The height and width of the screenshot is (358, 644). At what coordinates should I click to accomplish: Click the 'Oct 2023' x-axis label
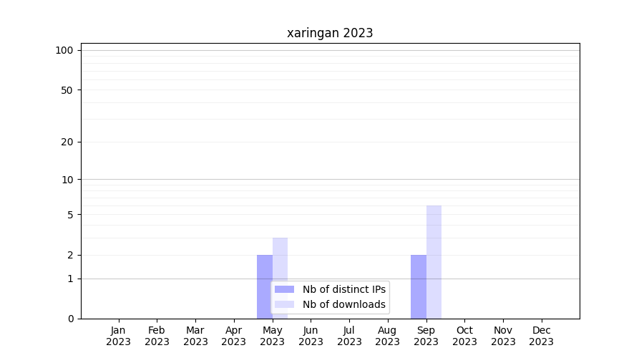pyautogui.click(x=464, y=336)
